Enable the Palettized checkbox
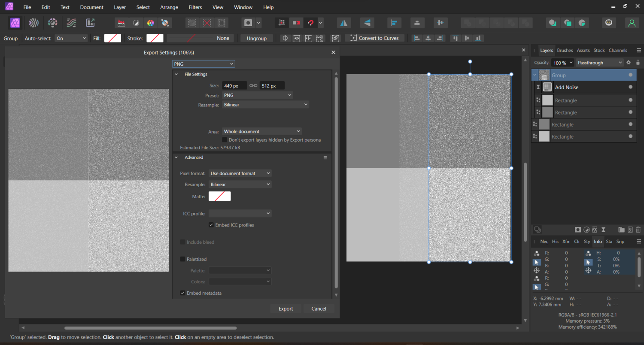 coord(183,259)
